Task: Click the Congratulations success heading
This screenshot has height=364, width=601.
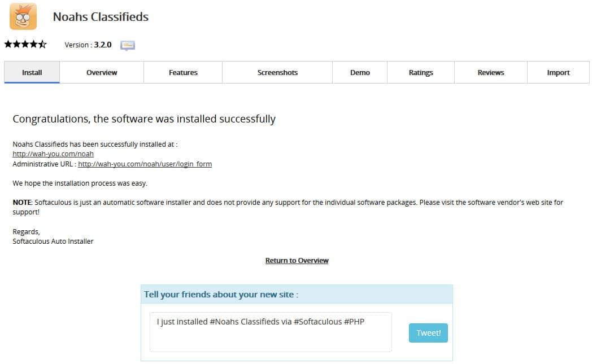Action: tap(144, 119)
